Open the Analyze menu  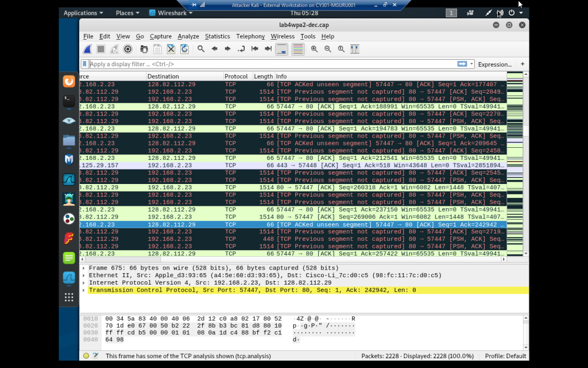[x=188, y=36]
